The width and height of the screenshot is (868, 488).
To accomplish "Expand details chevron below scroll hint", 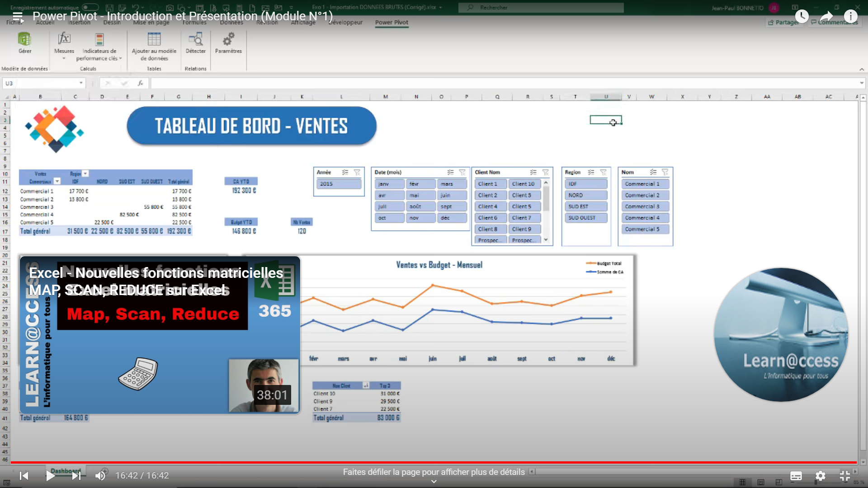I will pyautogui.click(x=434, y=482).
